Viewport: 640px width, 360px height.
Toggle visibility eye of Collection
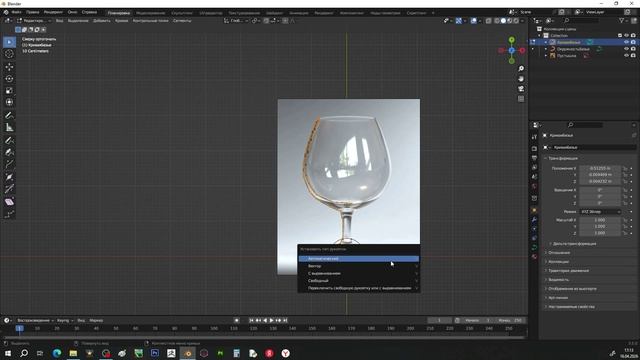click(627, 36)
